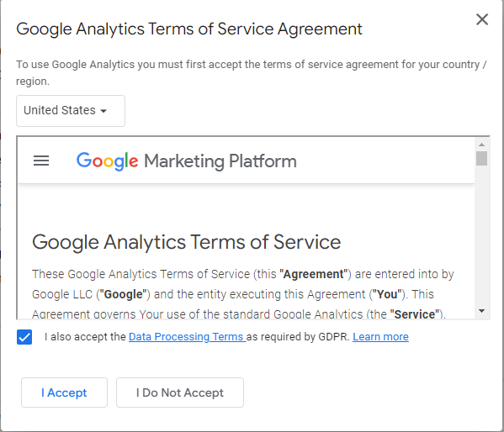Click the blue checkmark icon for GDPR terms

point(24,337)
